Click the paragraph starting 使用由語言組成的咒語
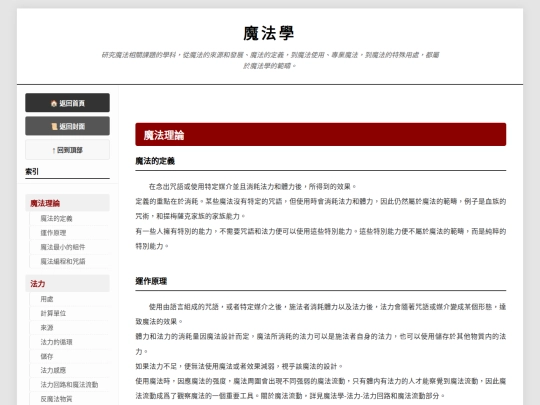The width and height of the screenshot is (540, 405). point(321,351)
